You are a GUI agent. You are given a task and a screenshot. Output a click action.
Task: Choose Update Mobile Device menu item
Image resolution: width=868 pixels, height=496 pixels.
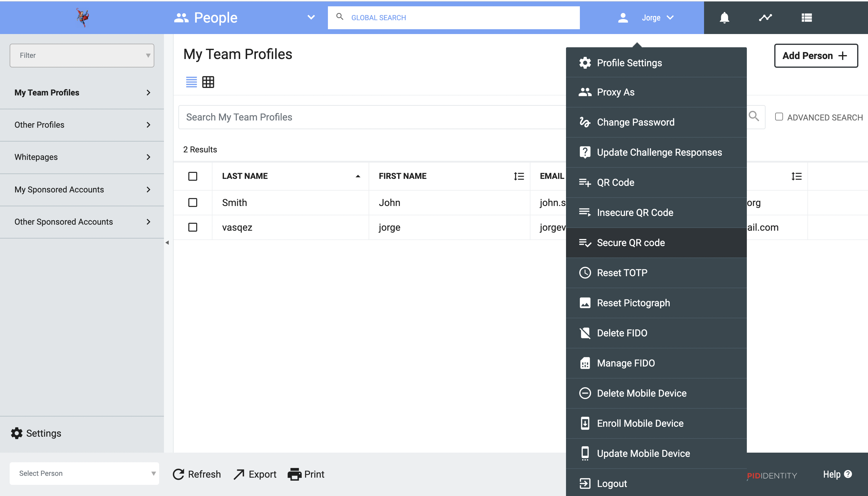[656, 454]
